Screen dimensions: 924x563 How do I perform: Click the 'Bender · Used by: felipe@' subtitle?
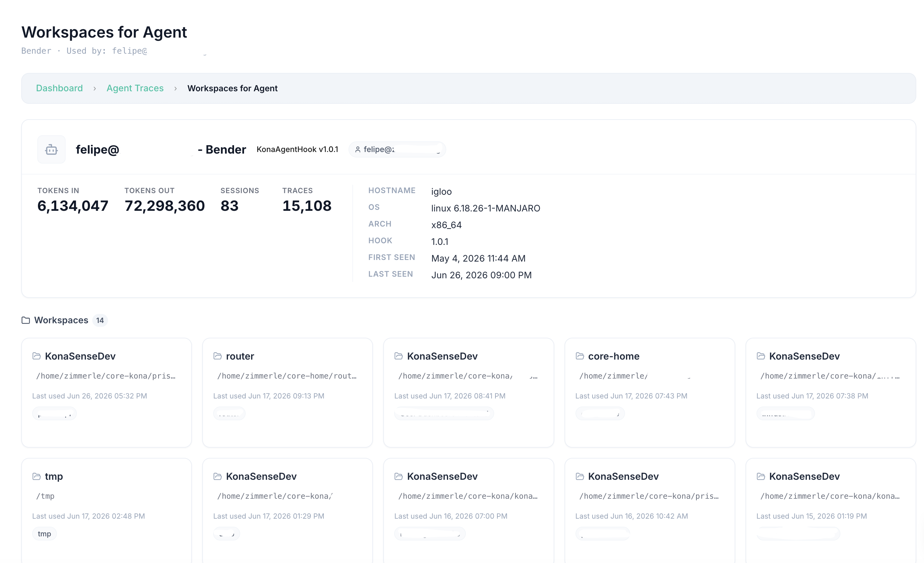click(x=84, y=51)
